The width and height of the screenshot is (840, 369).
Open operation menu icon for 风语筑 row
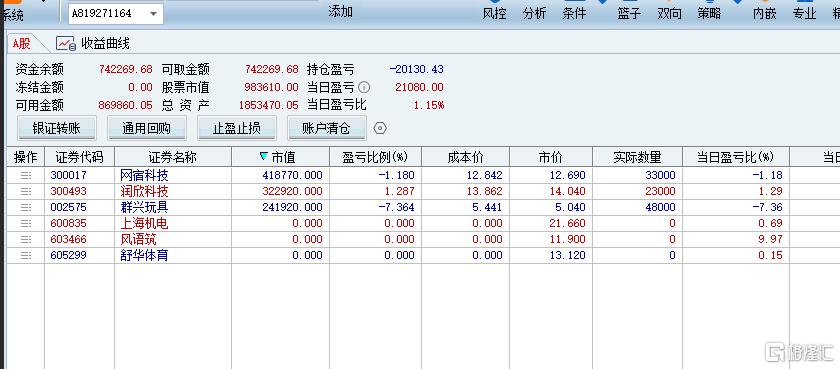point(26,239)
